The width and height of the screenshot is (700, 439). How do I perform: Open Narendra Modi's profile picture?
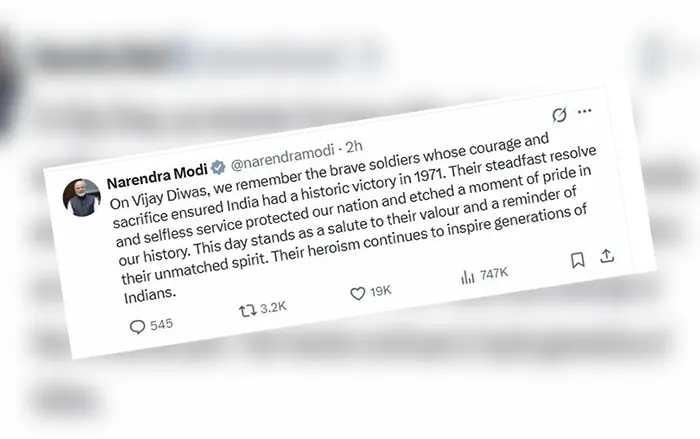coord(81,193)
